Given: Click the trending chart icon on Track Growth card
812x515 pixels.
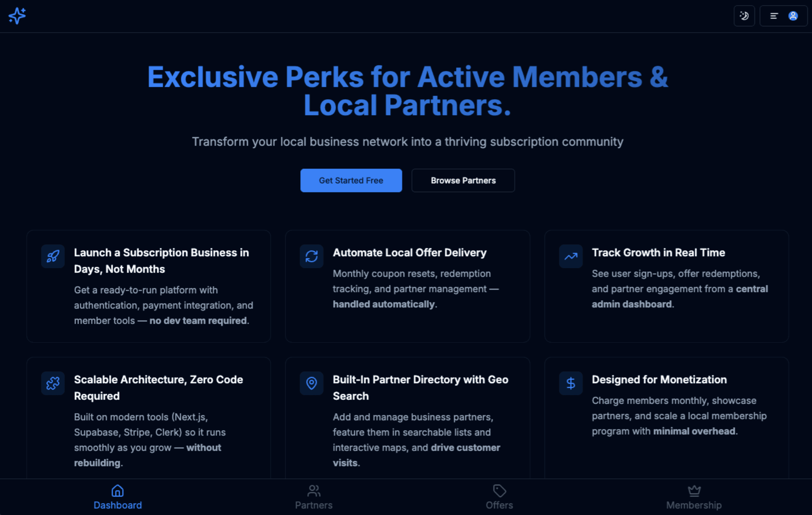Looking at the screenshot, I should point(570,256).
